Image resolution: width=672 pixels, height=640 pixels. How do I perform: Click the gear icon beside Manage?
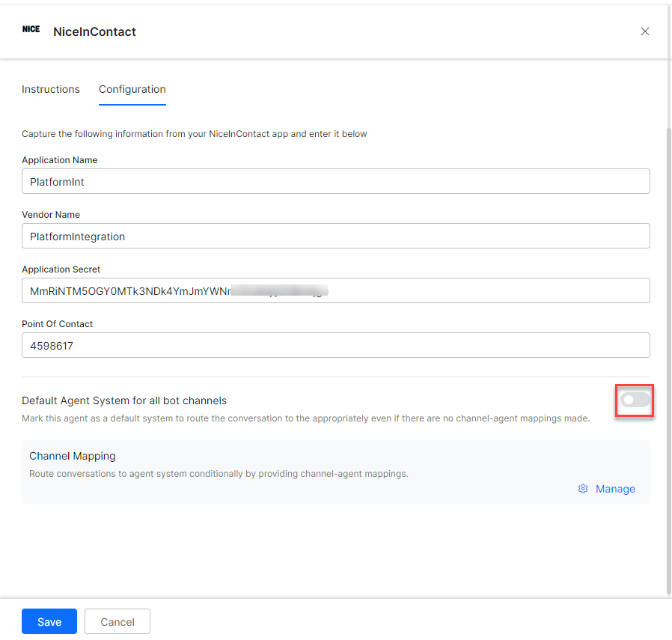[583, 489]
